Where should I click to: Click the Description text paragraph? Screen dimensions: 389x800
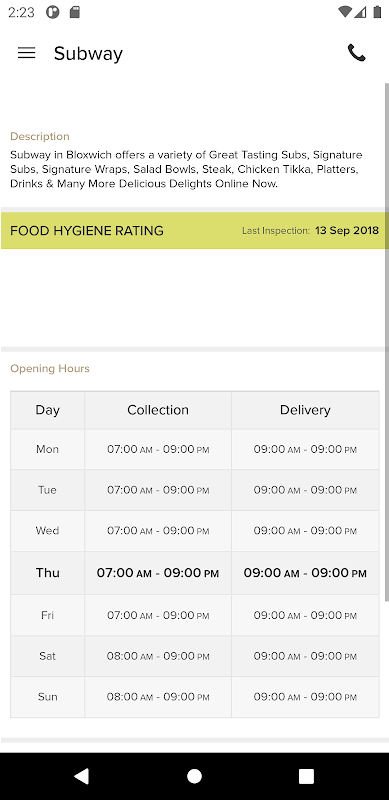point(186,169)
